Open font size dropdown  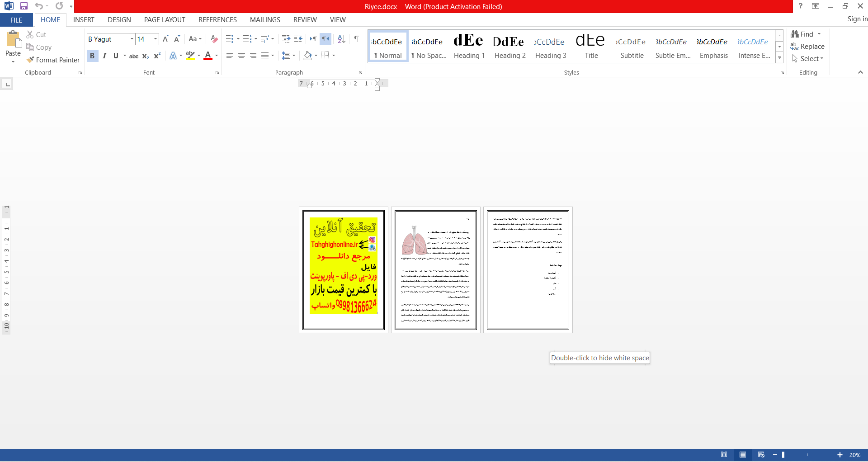156,39
